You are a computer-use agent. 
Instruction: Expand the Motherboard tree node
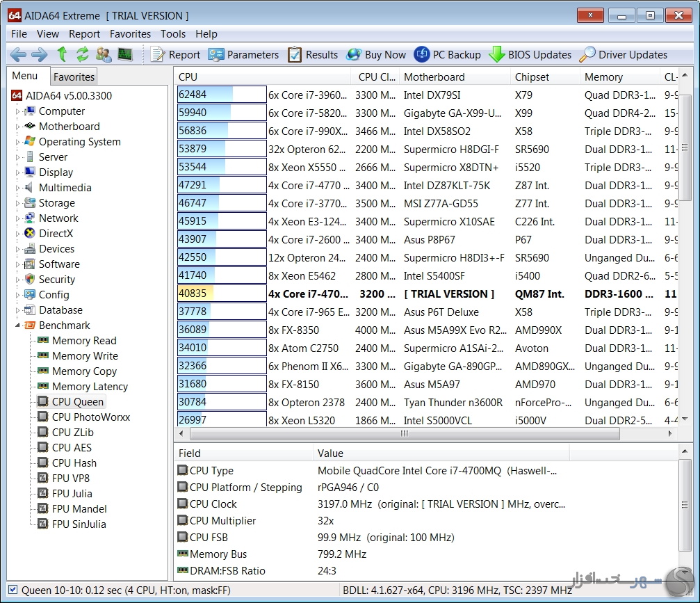point(17,127)
